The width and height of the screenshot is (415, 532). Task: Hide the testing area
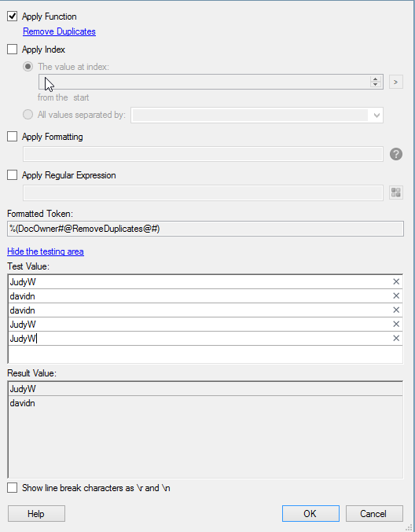pos(46,251)
